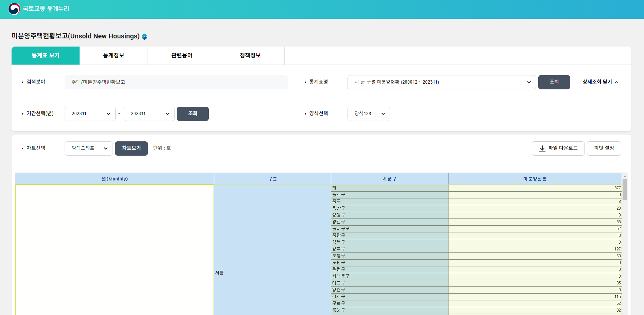Click the 조회 button in the period row
This screenshot has width=644, height=315.
[x=192, y=113]
